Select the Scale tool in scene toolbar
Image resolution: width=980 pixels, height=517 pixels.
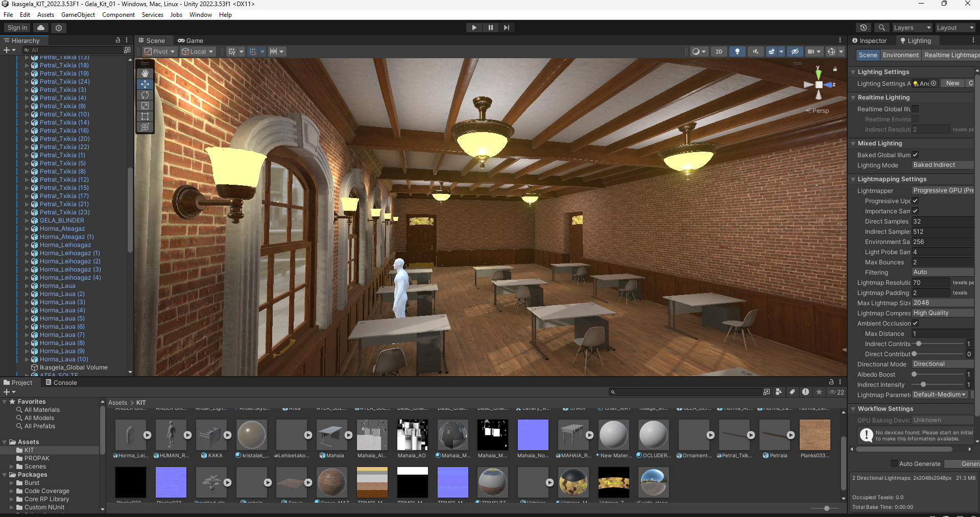point(145,106)
